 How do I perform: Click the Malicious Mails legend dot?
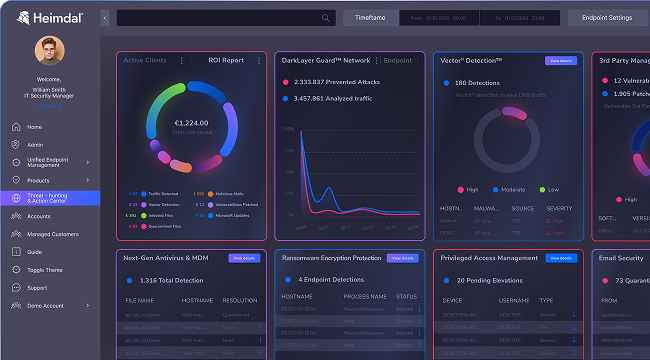point(211,194)
